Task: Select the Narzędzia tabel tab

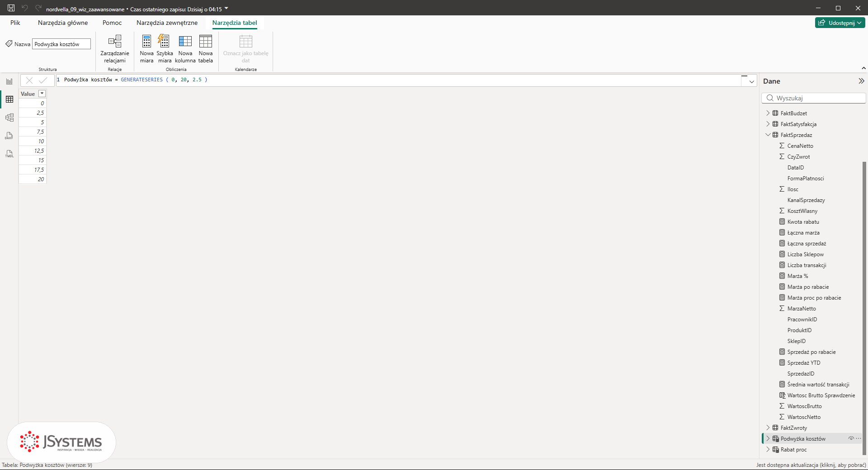Action: [x=235, y=23]
